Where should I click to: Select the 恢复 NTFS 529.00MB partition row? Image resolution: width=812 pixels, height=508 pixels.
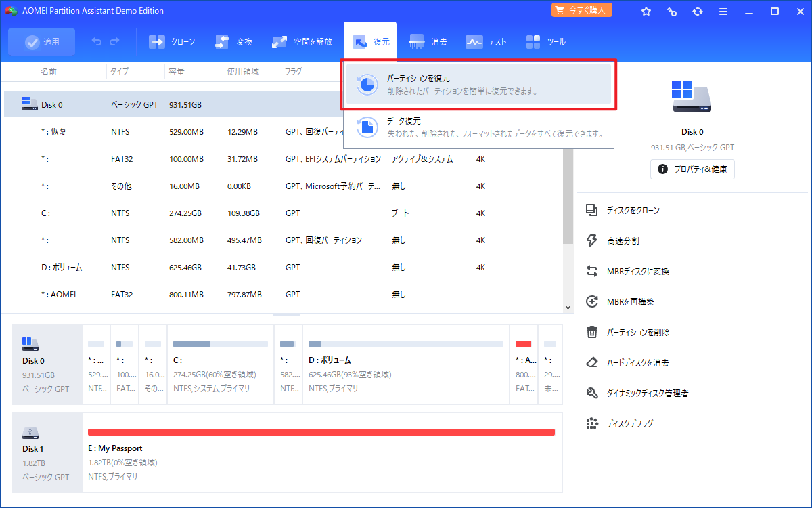click(283, 131)
